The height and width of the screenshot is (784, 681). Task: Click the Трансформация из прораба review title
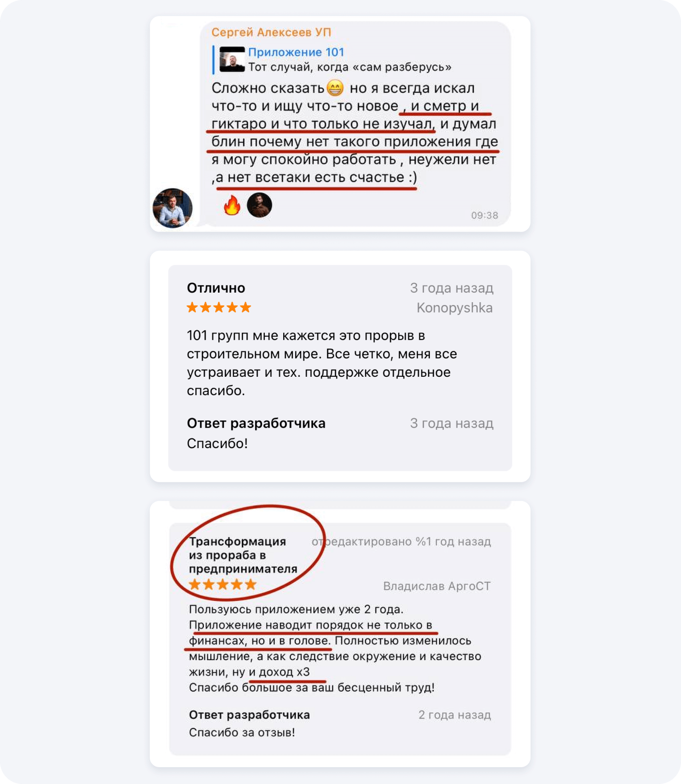tap(243, 555)
